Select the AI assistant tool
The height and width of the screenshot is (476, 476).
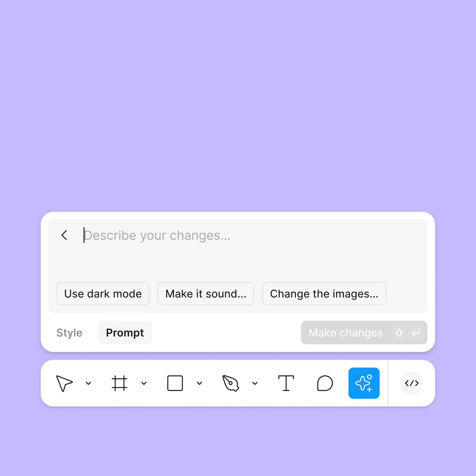[364, 383]
